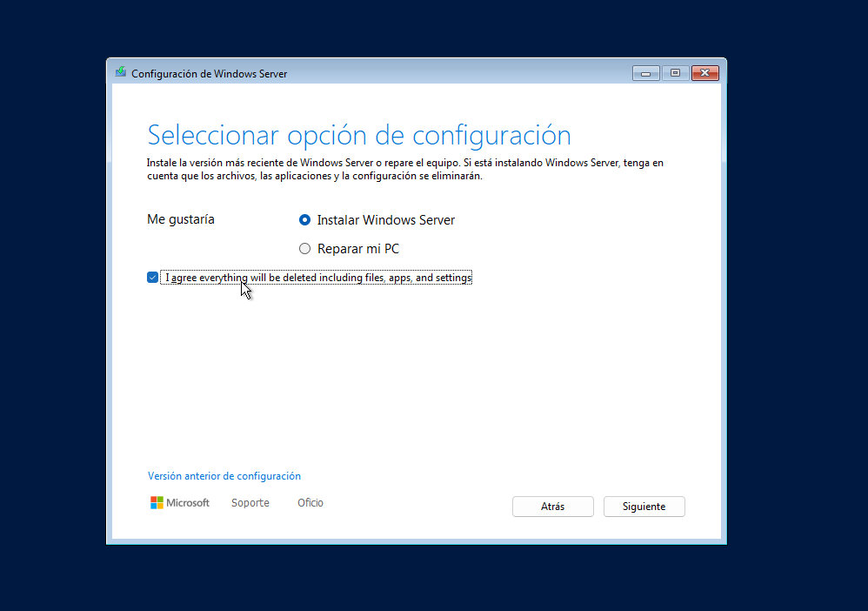The height and width of the screenshot is (611, 868).
Task: Select the Instalar Windows Server radio button
Action: pyautogui.click(x=304, y=220)
